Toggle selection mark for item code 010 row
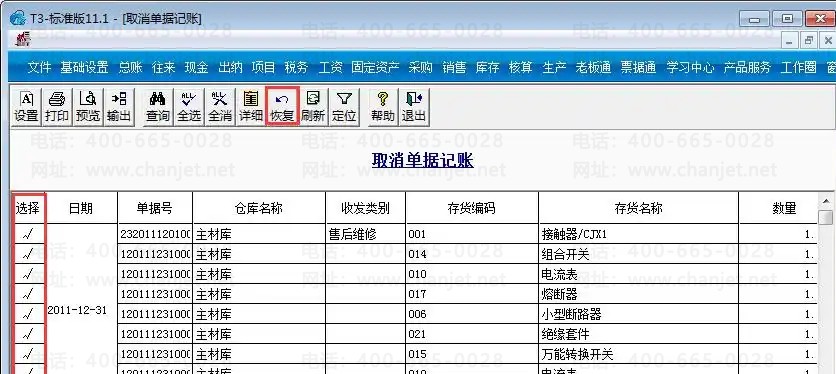Viewport: 836px width, 374px height. [28, 274]
